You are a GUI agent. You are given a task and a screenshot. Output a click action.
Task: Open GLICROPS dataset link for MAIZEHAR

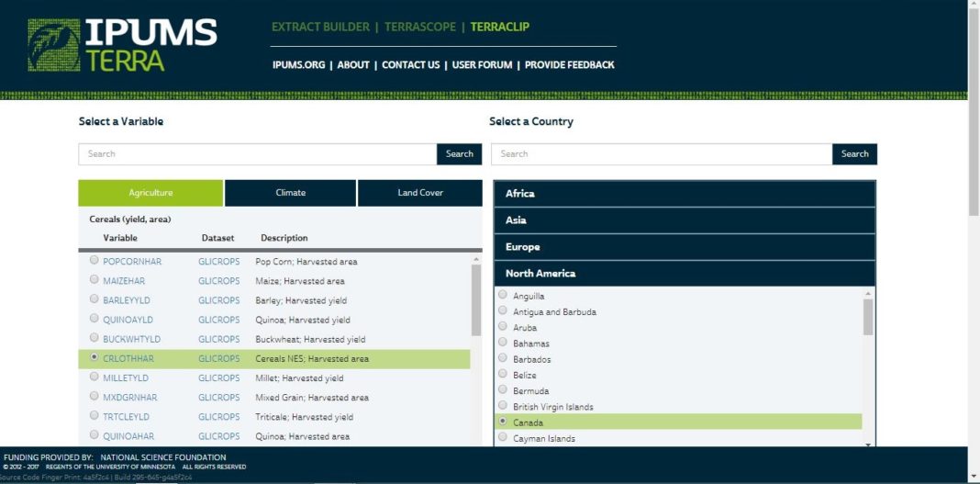click(x=218, y=281)
